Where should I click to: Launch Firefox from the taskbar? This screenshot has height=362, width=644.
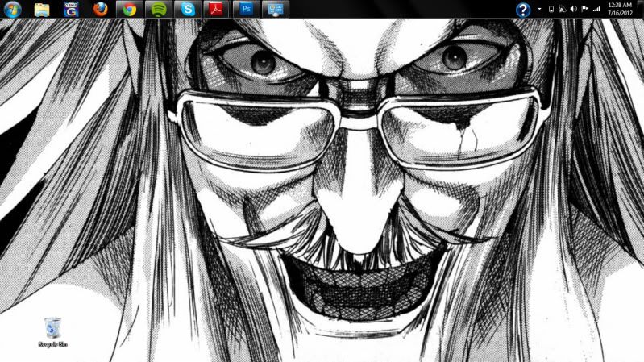[x=100, y=9]
